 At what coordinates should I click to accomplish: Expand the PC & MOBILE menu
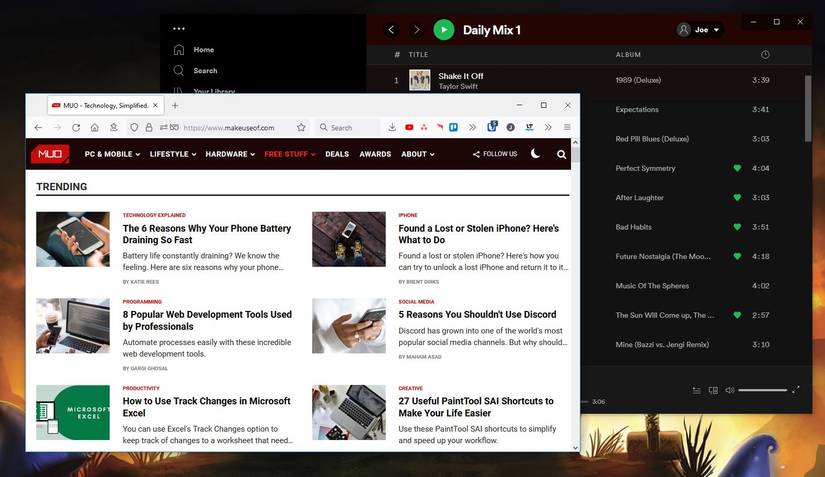(112, 154)
